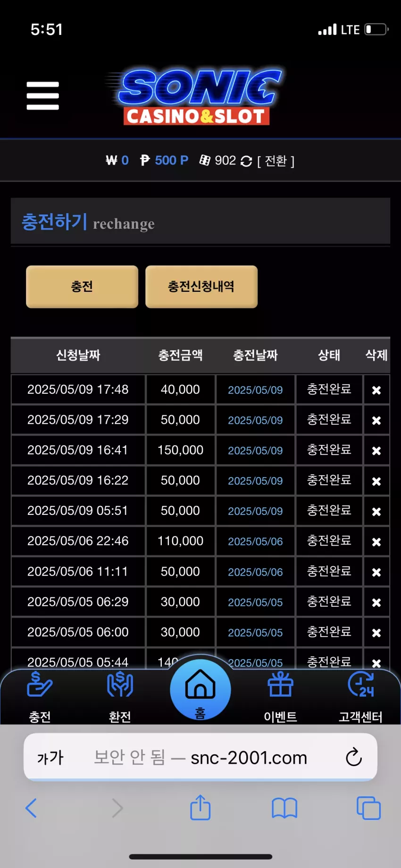Open 가가 text size options
Viewport: 401px width, 868px height.
pos(50,758)
